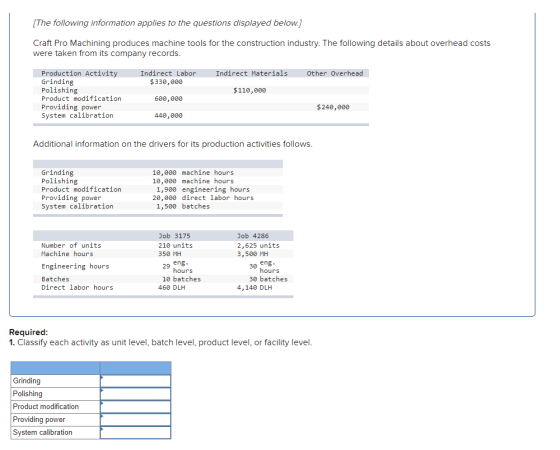The height and width of the screenshot is (450, 560).
Task: Open the Grinding classification dropdown
Action: coord(135,381)
